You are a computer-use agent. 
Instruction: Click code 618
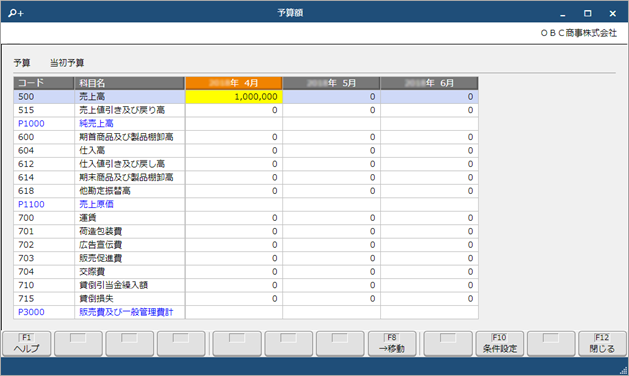pyautogui.click(x=26, y=191)
